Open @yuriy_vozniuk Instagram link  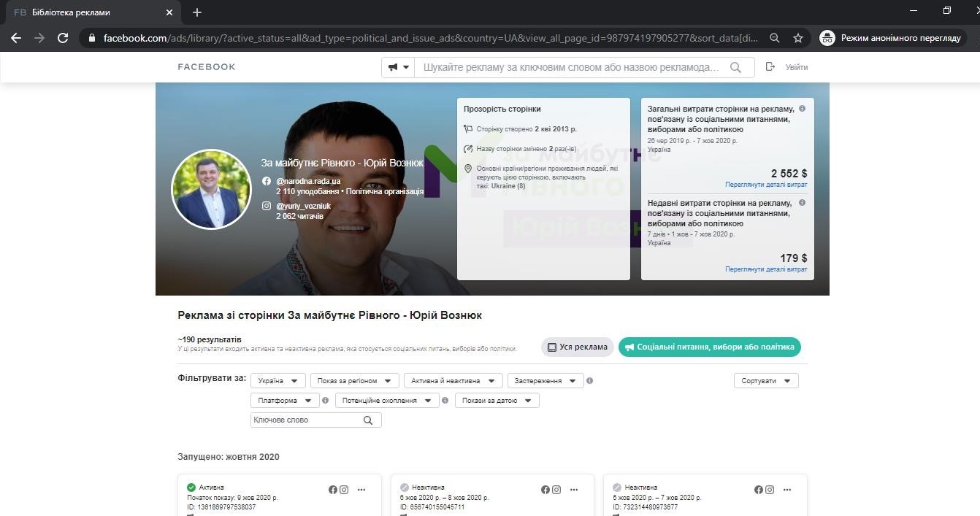(x=303, y=206)
